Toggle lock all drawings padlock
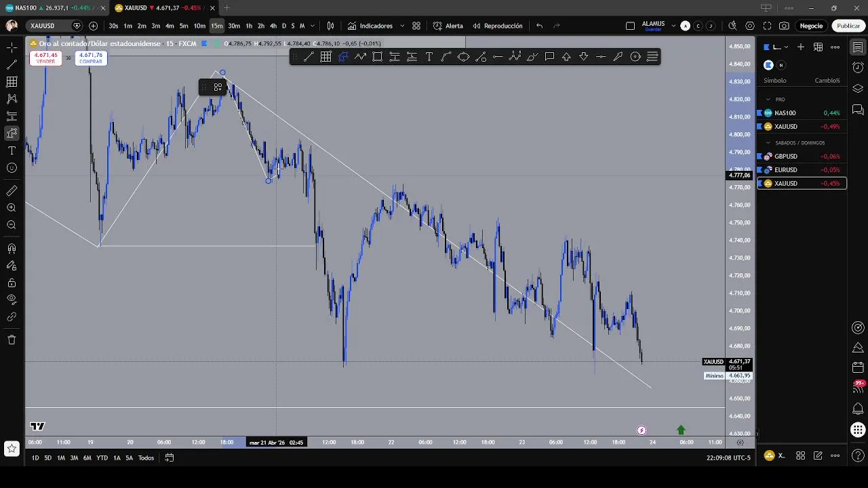 (12, 283)
